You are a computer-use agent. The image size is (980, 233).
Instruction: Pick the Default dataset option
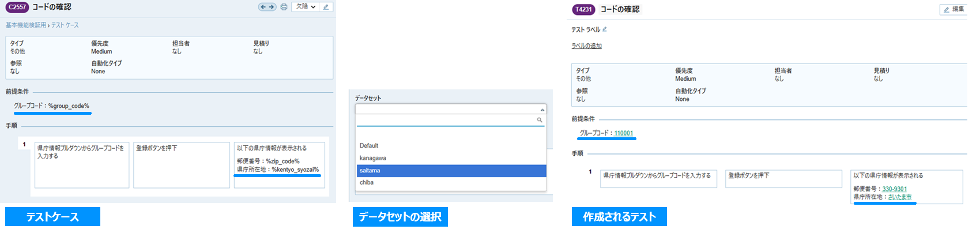point(369,146)
